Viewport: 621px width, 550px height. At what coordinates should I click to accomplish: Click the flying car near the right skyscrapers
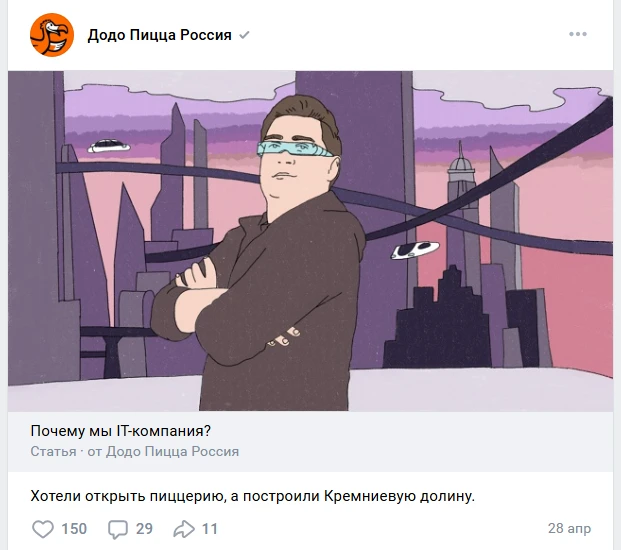click(x=415, y=250)
